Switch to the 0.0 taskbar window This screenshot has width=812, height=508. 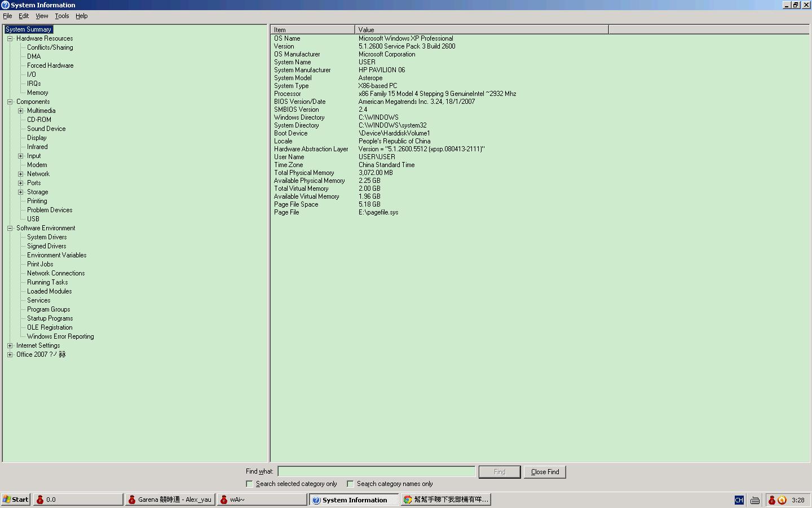(78, 500)
